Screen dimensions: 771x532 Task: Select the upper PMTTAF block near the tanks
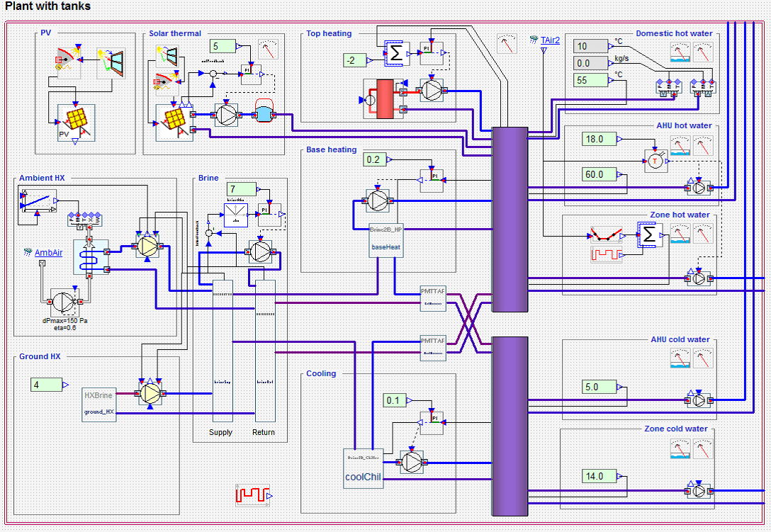[432, 299]
